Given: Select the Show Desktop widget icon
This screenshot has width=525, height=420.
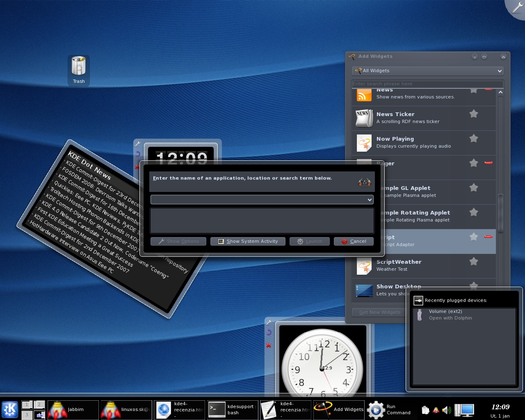Looking at the screenshot, I should coord(364,290).
